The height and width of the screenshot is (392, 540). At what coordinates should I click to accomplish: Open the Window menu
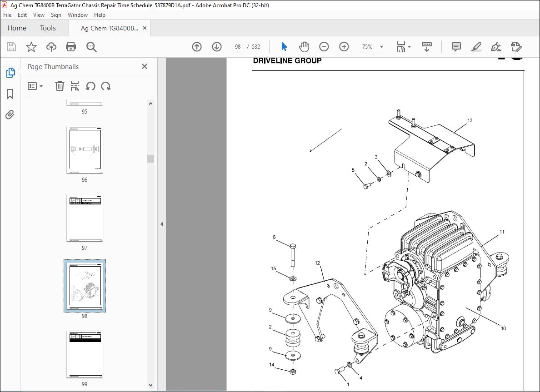(77, 15)
